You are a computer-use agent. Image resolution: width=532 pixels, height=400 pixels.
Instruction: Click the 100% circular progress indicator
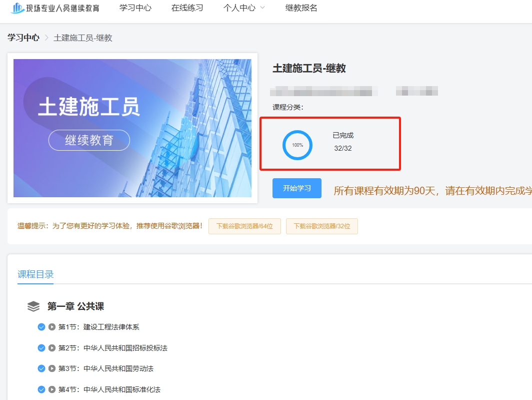click(297, 145)
